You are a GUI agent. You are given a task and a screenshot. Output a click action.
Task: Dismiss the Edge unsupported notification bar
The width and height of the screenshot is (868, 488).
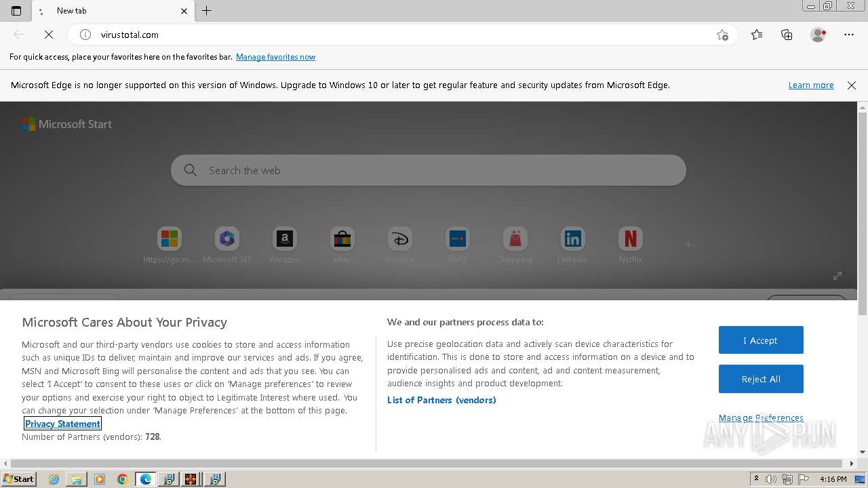852,85
